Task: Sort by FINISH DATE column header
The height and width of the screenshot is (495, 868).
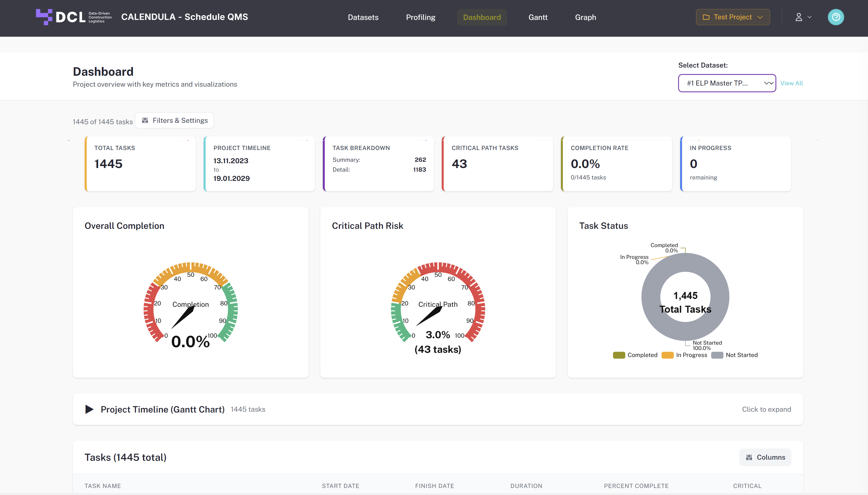Action: click(434, 486)
